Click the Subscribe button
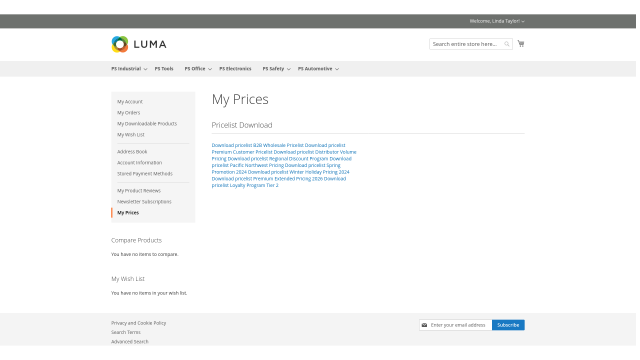The height and width of the screenshot is (360, 640). (x=508, y=325)
